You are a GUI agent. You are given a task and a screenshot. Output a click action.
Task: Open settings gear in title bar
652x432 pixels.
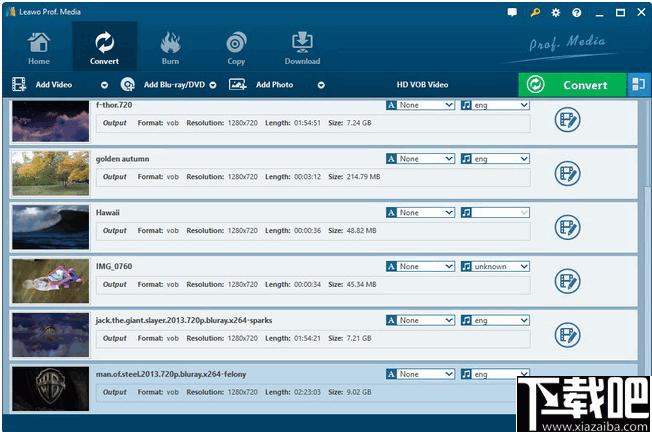click(x=556, y=12)
